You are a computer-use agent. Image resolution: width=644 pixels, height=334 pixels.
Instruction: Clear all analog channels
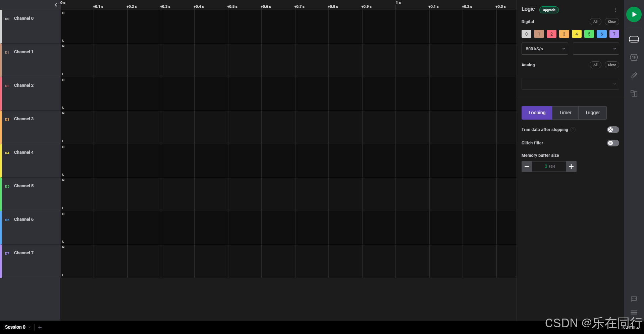(x=612, y=65)
